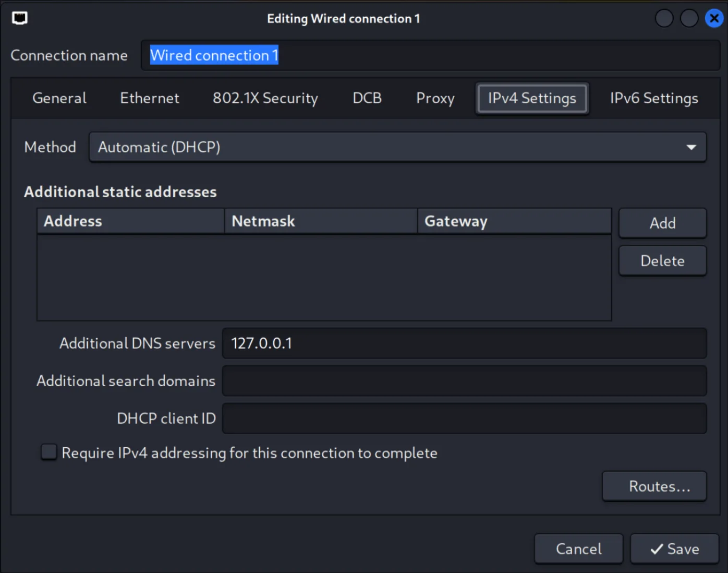Click the Delete button
The width and height of the screenshot is (728, 573).
click(x=662, y=260)
